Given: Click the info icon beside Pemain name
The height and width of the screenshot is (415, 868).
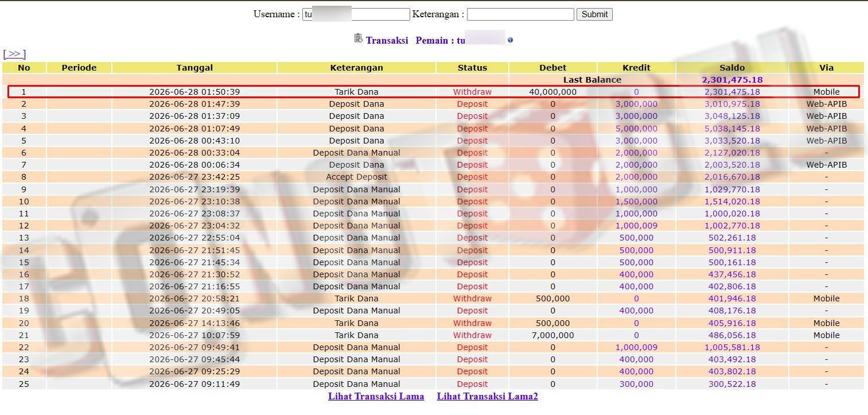Looking at the screenshot, I should pyautogui.click(x=510, y=40).
